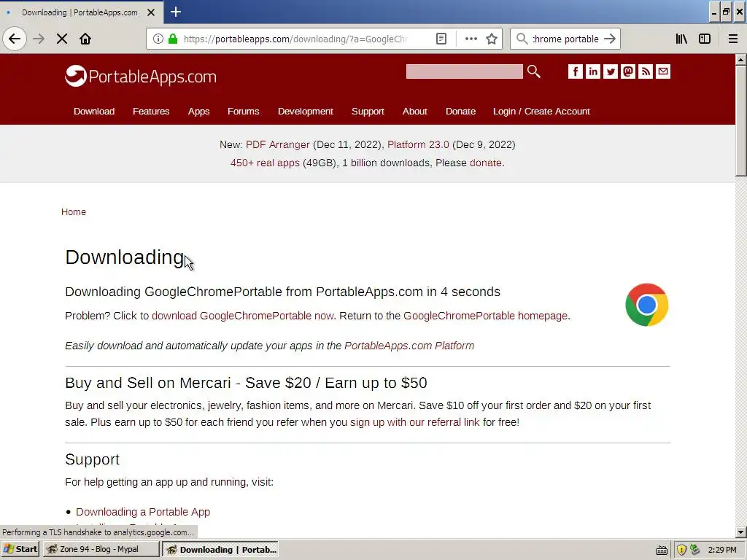Stop loading the page
The height and width of the screenshot is (560, 747).
point(62,39)
